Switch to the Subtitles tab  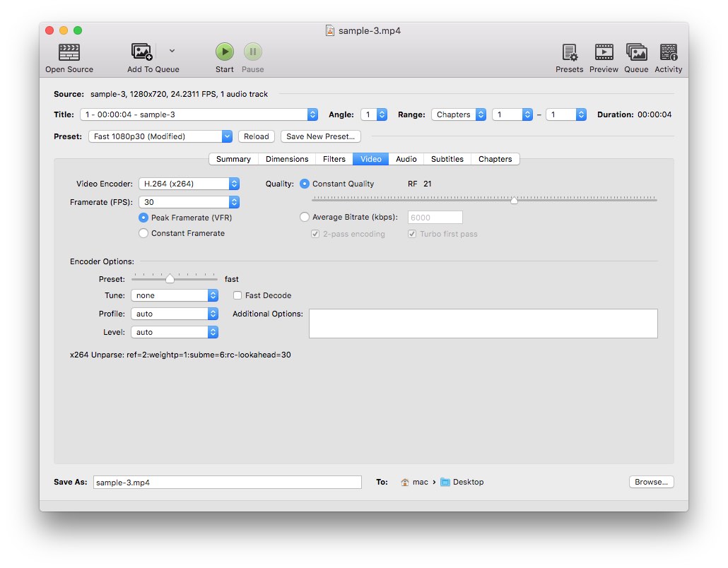click(x=447, y=159)
